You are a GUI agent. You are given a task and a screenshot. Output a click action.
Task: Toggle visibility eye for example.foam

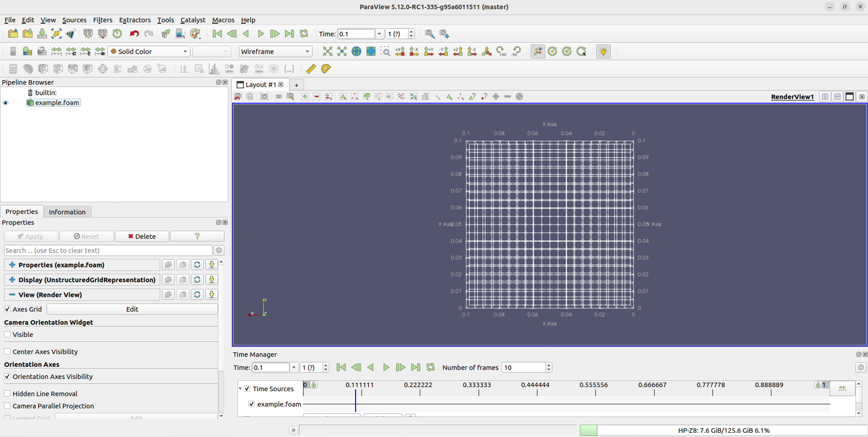pyautogui.click(x=5, y=103)
